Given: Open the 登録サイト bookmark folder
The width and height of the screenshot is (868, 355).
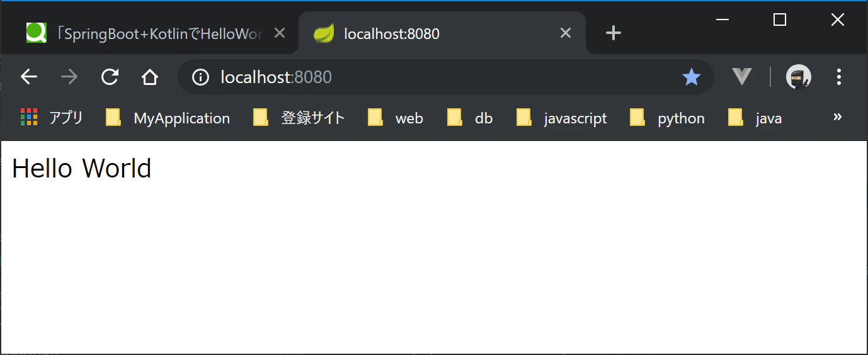Looking at the screenshot, I should [299, 118].
